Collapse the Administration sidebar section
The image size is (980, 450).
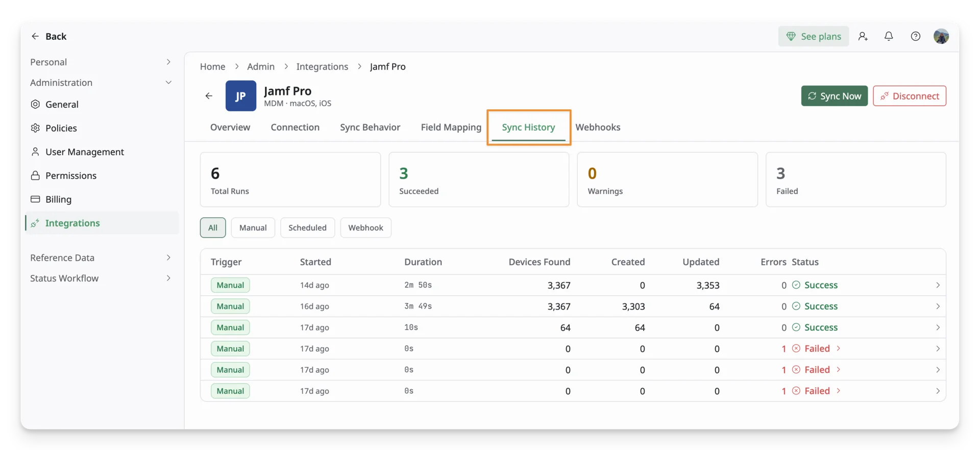[101, 83]
